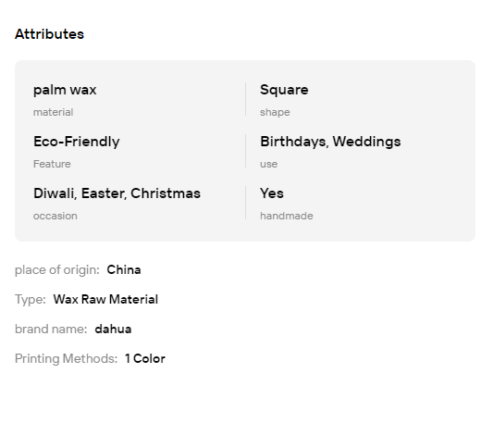Screen dimensions: 494x448
Task: Select the China origin value
Action: (x=124, y=270)
